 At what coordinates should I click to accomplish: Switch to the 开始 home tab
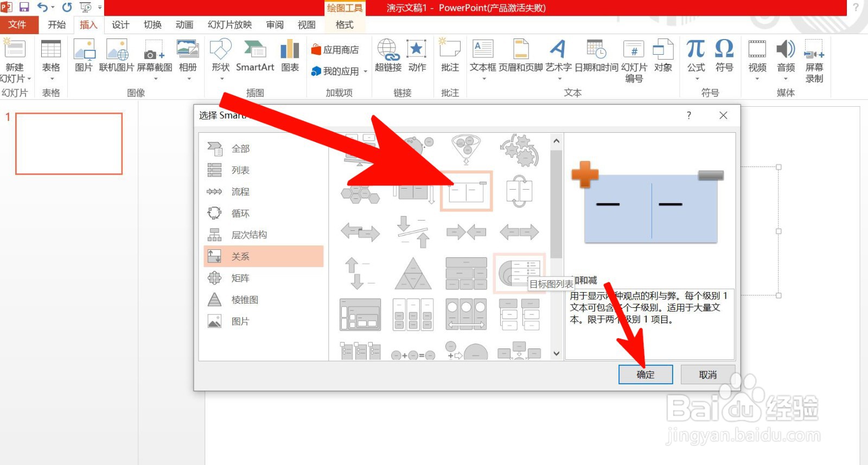click(56, 24)
